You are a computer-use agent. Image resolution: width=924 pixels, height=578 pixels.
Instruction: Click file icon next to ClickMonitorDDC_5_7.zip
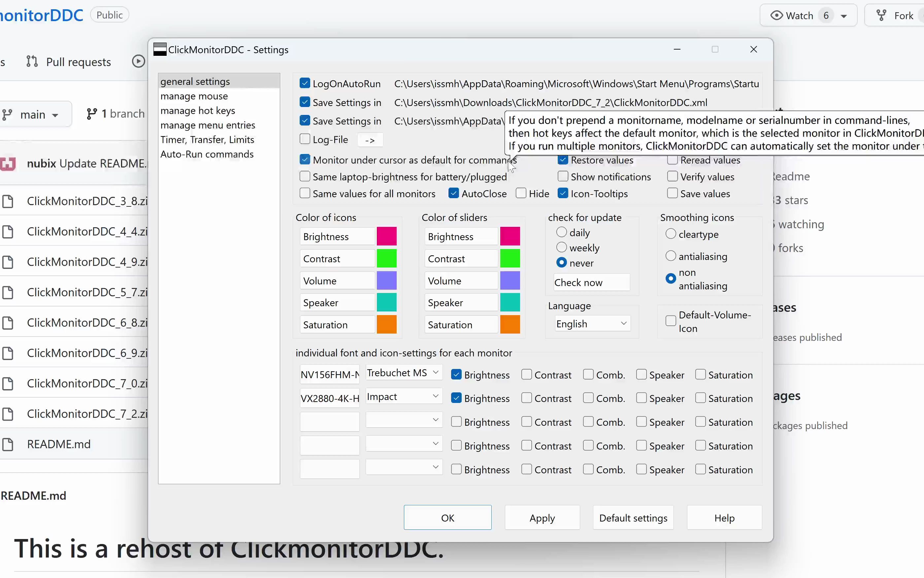pyautogui.click(x=8, y=292)
